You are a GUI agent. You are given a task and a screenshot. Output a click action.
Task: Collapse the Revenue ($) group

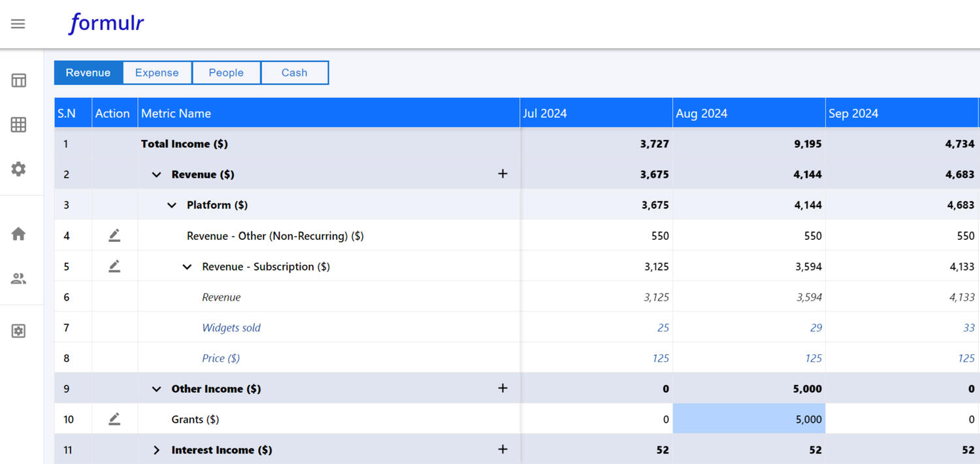(x=156, y=174)
